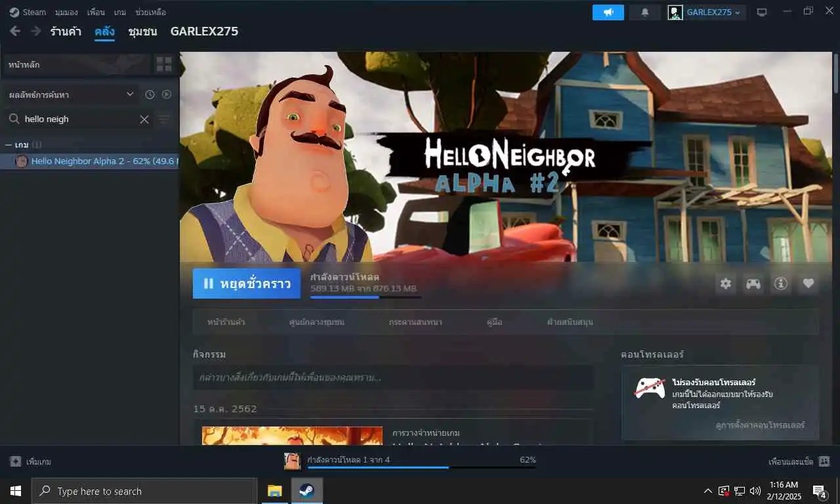Toggle the collections grid view icon
Screen dimensions: 840x504
164,64
